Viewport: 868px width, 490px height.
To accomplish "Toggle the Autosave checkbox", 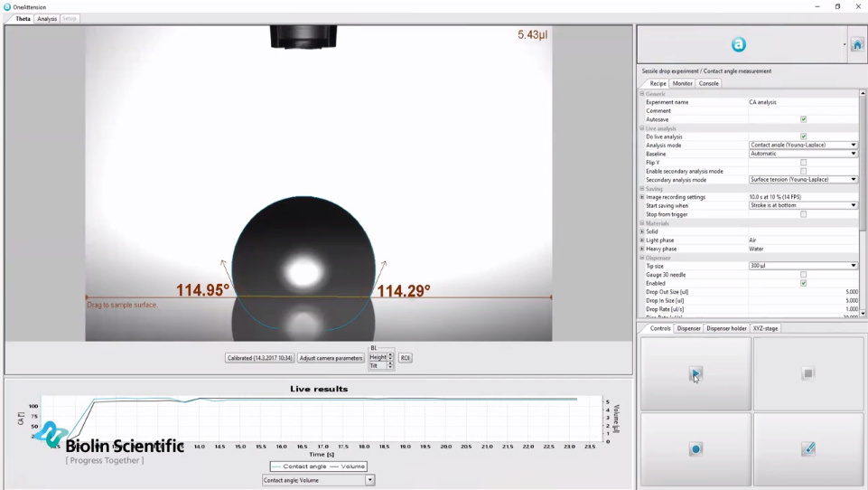I will (803, 119).
